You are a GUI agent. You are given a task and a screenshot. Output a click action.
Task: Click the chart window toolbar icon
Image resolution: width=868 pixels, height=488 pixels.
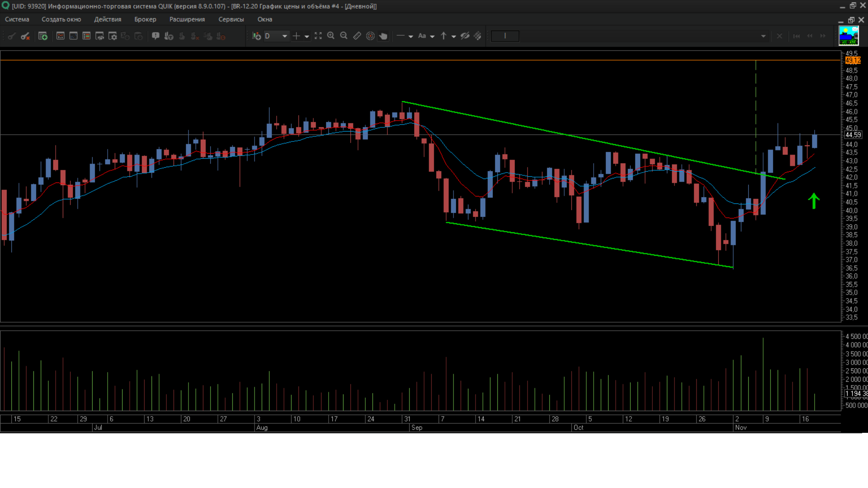coord(60,36)
